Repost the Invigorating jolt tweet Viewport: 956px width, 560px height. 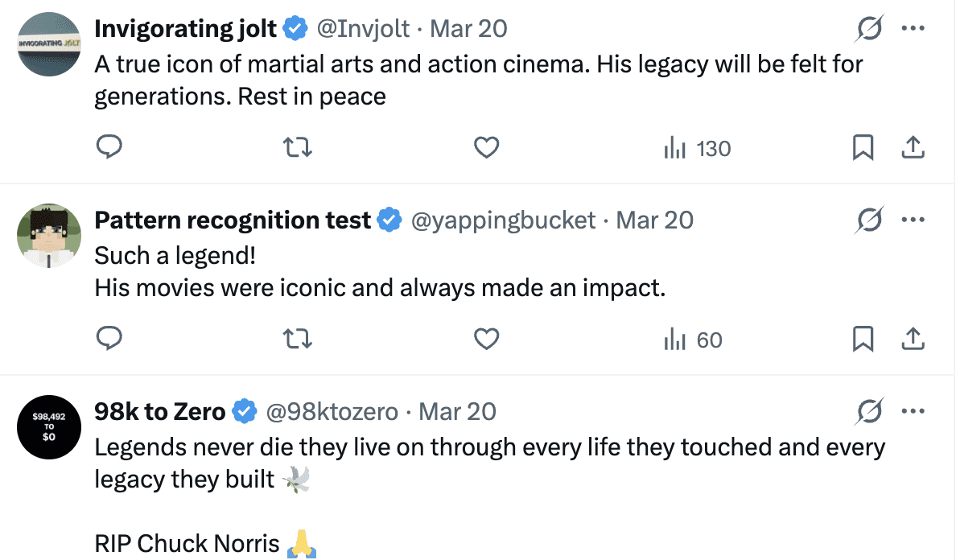coord(299,147)
